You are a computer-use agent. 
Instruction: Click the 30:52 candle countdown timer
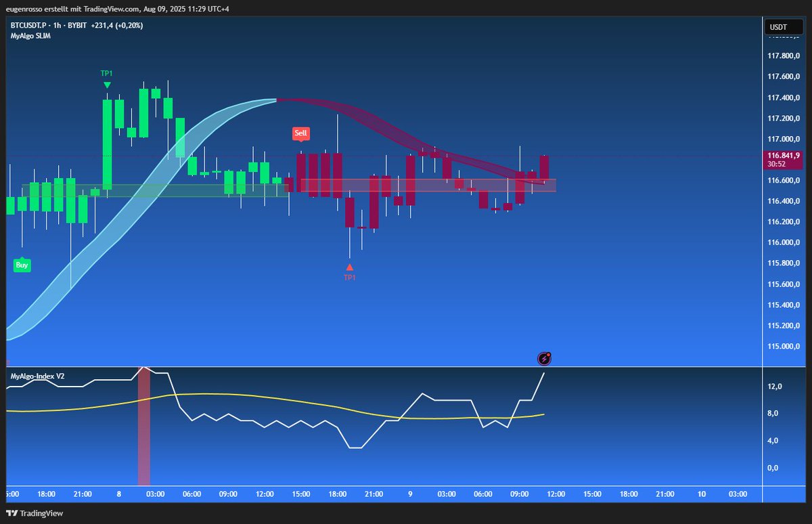point(777,164)
